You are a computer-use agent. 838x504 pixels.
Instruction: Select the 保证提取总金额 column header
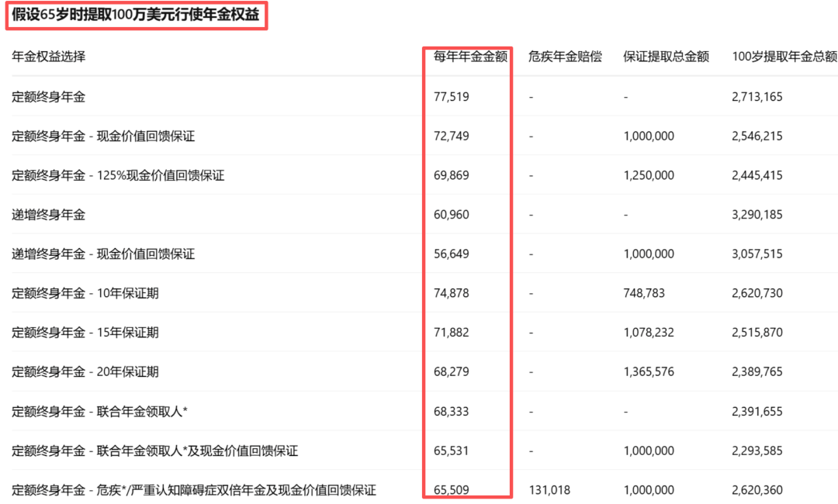click(x=666, y=57)
